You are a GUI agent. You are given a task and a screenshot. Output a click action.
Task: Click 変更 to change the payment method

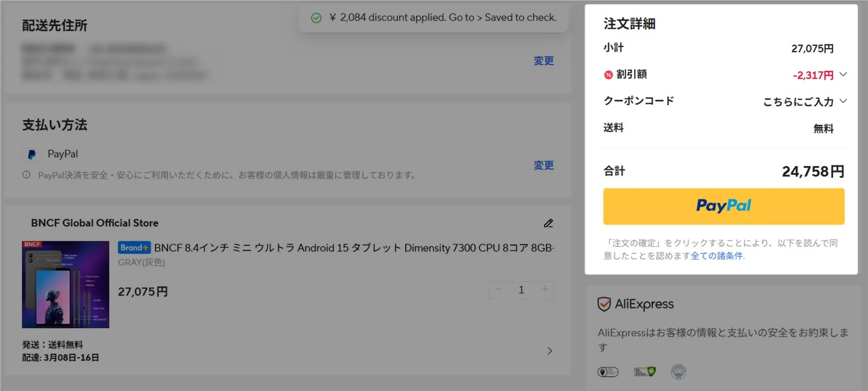click(543, 165)
